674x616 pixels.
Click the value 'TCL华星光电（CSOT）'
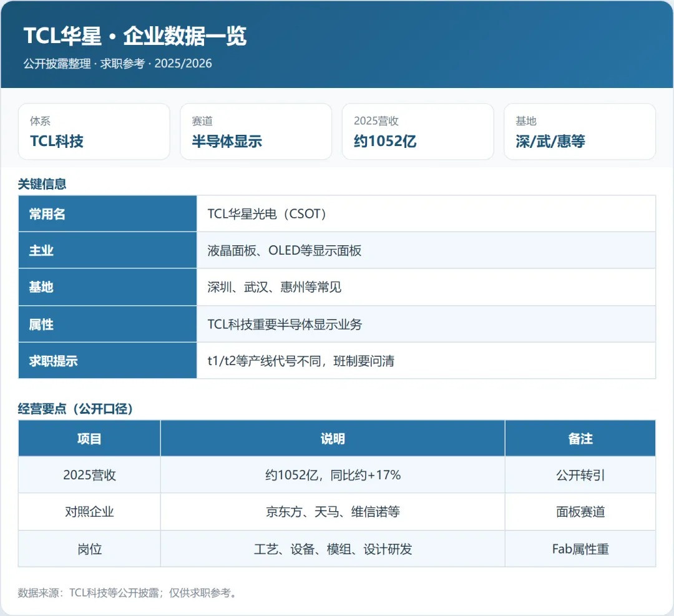coord(267,213)
